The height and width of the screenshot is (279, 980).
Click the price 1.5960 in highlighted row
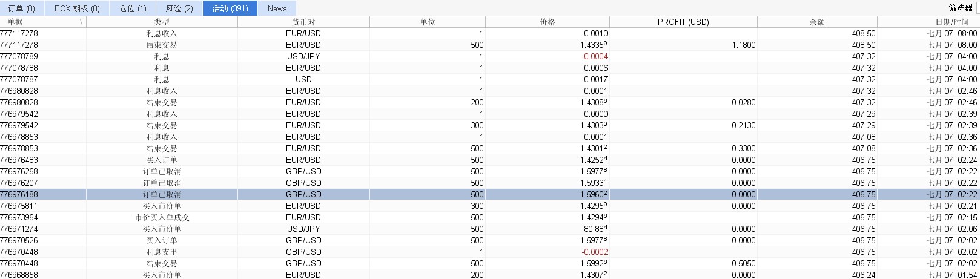595,194
